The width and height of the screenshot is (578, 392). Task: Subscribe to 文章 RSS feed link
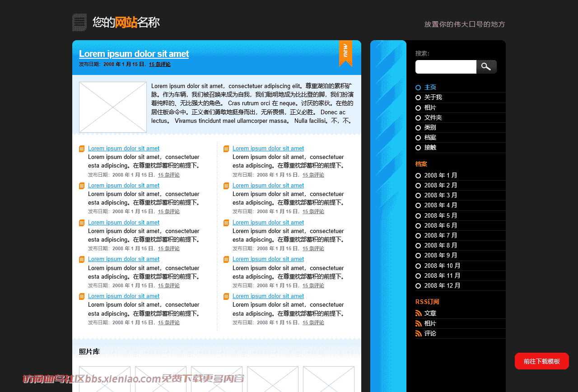tap(430, 313)
